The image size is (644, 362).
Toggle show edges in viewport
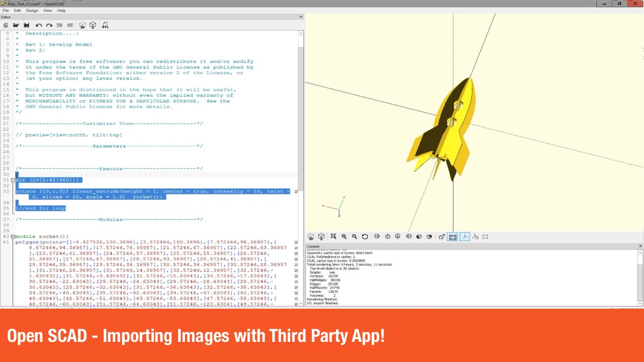(486, 237)
